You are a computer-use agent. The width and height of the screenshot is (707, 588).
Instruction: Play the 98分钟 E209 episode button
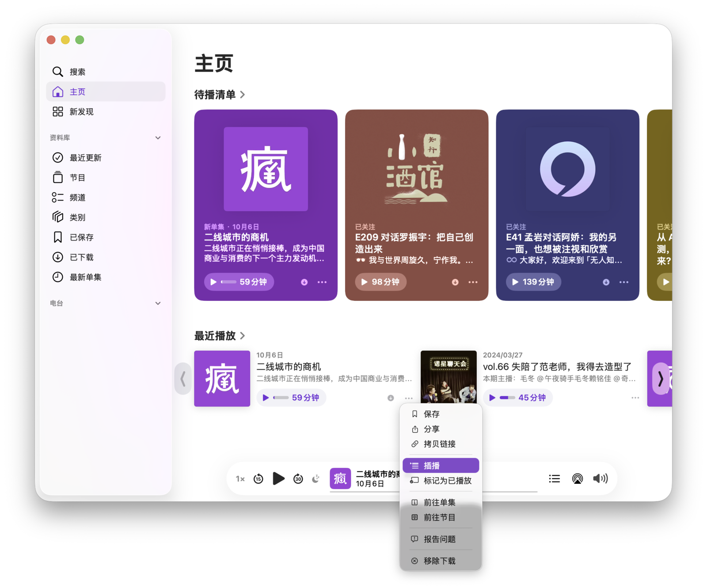[x=380, y=282]
